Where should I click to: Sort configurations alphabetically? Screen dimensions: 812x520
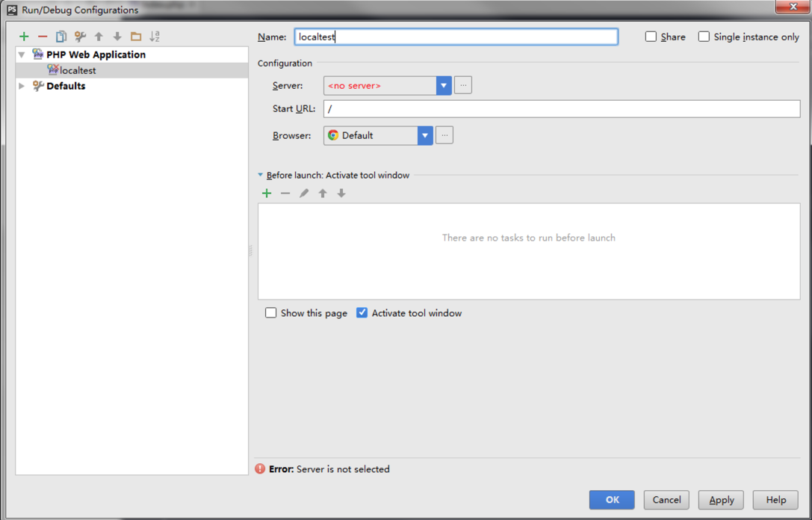155,37
